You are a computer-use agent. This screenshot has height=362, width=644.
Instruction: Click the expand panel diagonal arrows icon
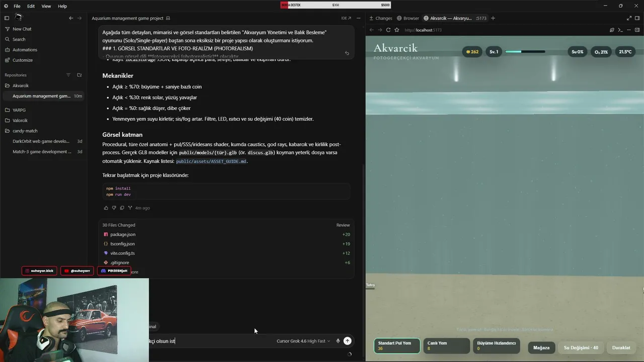pyautogui.click(x=629, y=18)
